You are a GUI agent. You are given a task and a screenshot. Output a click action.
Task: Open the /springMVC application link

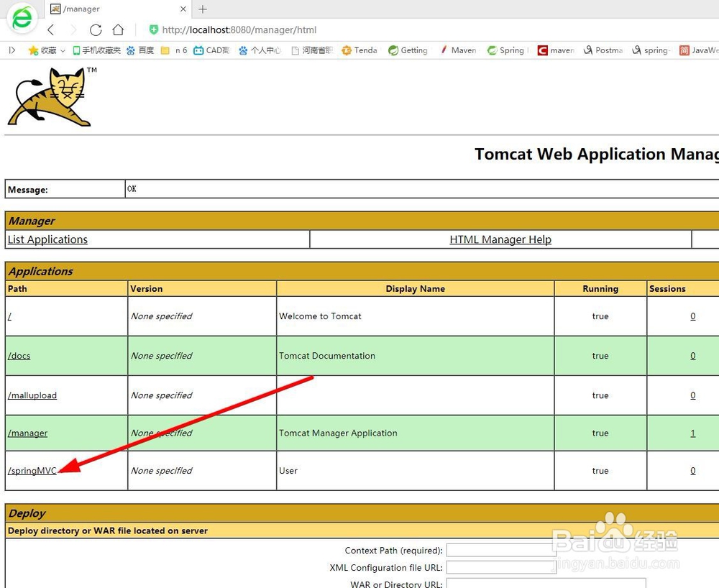click(x=32, y=471)
